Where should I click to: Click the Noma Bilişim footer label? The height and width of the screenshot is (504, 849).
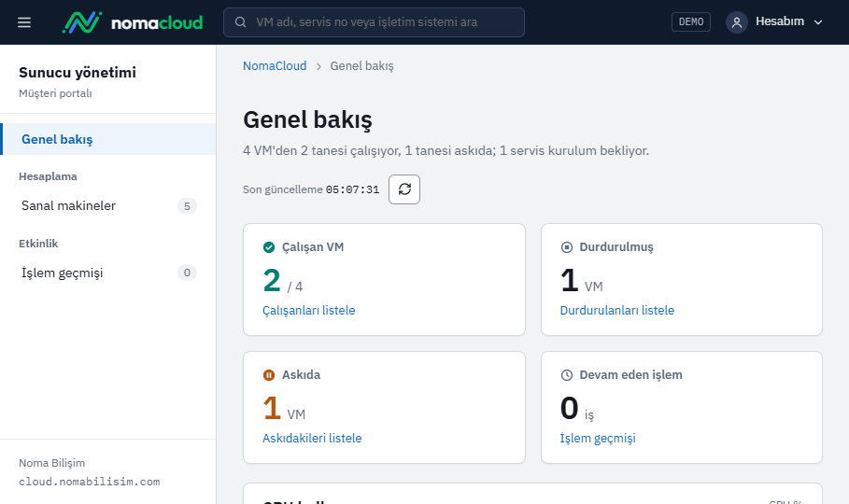[x=52, y=463]
